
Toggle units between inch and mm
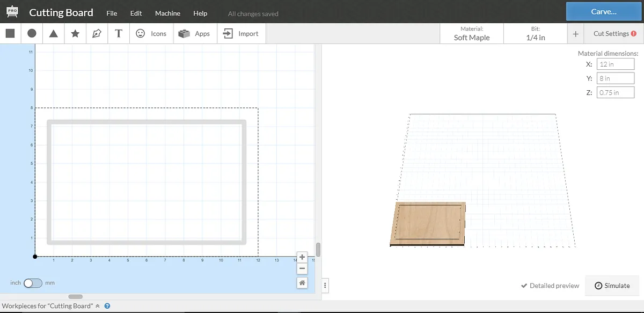point(32,283)
